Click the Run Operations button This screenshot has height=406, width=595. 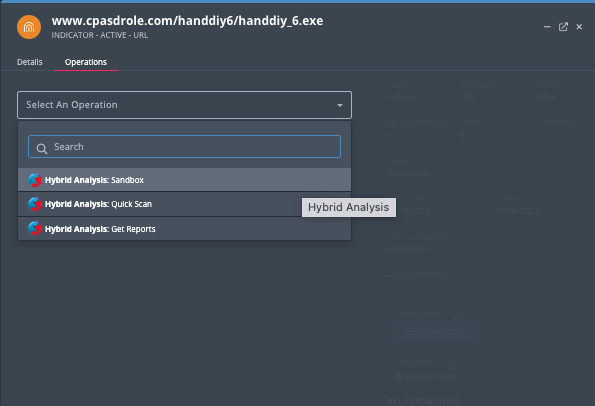(x=436, y=332)
